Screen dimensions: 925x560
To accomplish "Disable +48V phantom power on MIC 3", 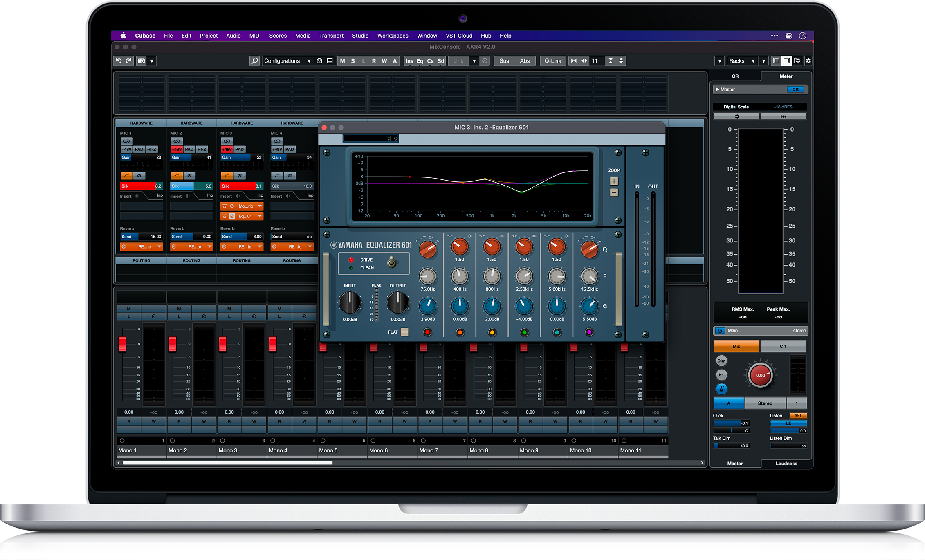I will [x=227, y=149].
